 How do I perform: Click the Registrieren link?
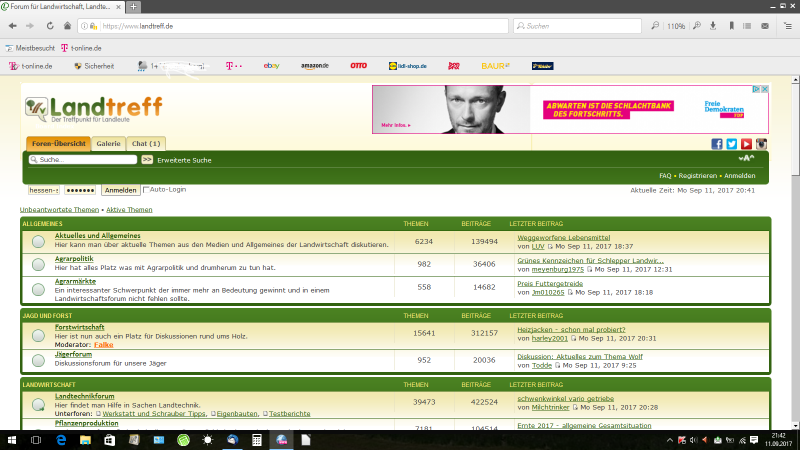[x=697, y=176]
